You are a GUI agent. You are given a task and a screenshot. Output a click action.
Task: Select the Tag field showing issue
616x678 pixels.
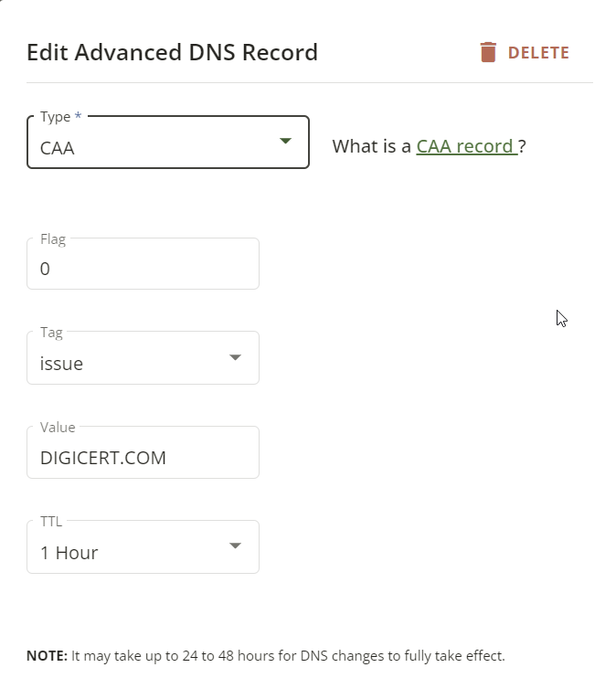coord(143,358)
